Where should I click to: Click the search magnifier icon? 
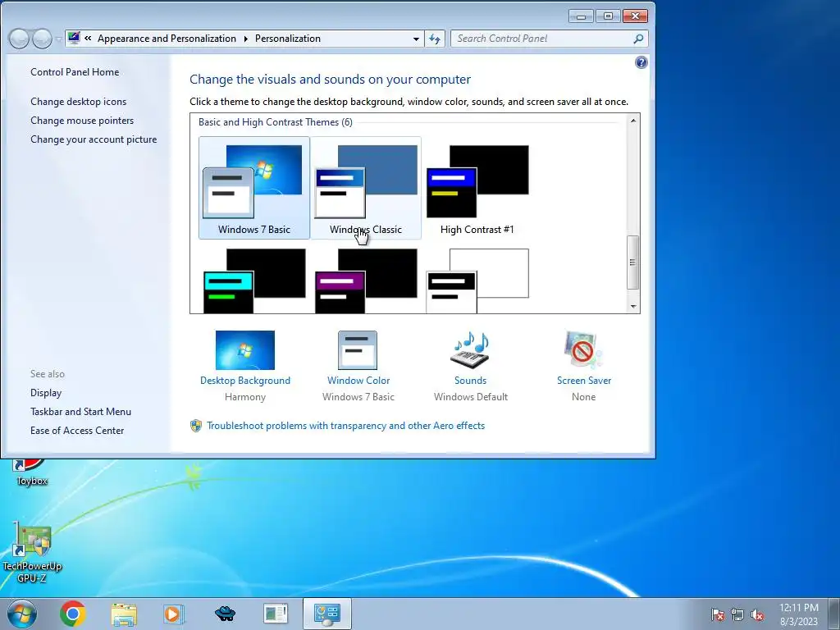point(638,39)
